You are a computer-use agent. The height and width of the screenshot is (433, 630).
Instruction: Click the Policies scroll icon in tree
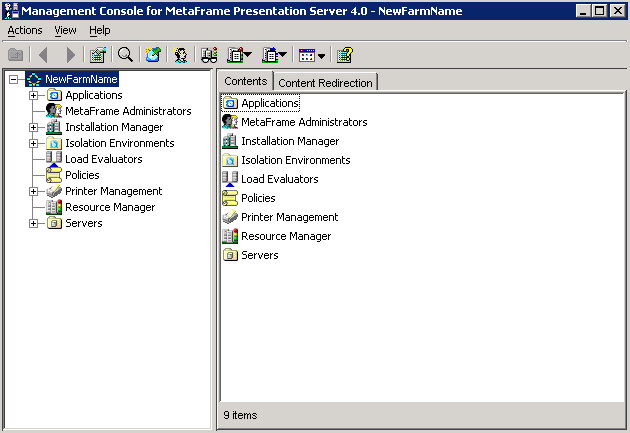click(x=54, y=175)
